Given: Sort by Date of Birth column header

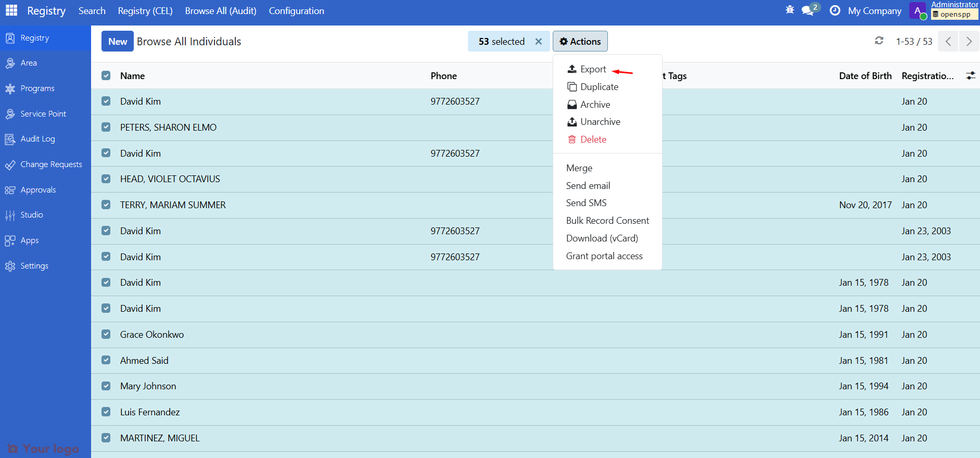Looking at the screenshot, I should [x=865, y=75].
